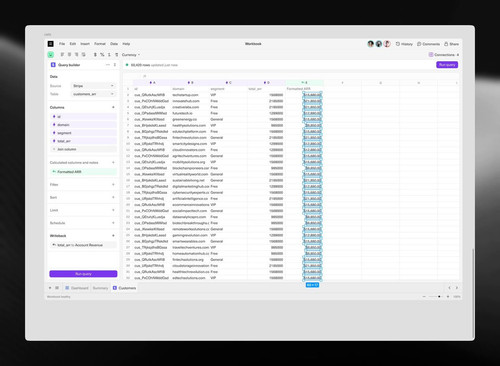Add a new sheet with plus
The width and height of the screenshot is (500, 366).
pyautogui.click(x=50, y=288)
